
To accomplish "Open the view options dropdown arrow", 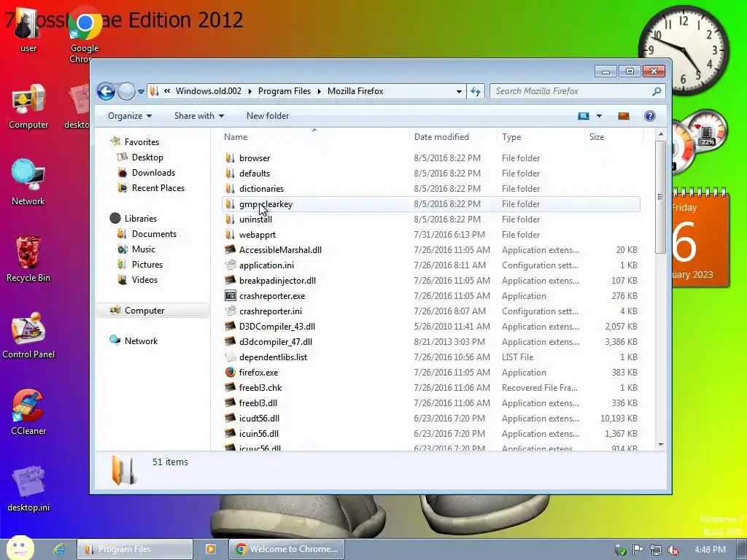I will [x=600, y=116].
